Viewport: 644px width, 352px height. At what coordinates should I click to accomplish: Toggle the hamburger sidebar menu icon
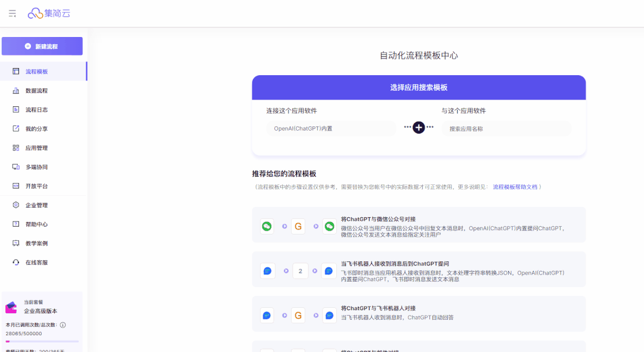(x=13, y=14)
